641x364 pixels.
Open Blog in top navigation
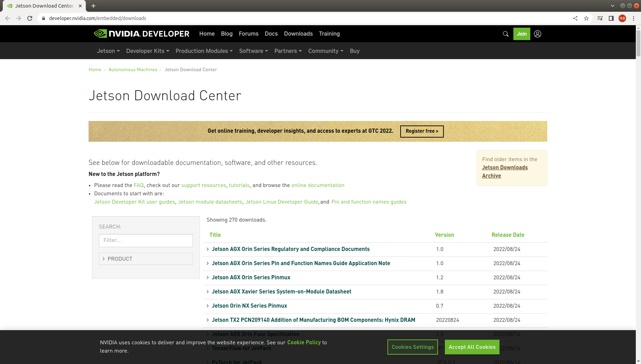pos(227,34)
